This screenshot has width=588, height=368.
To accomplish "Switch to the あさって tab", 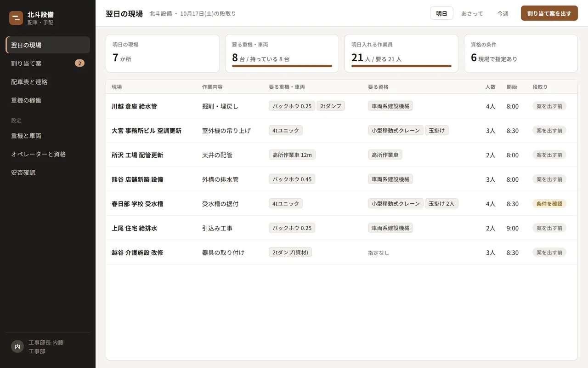I will (472, 13).
